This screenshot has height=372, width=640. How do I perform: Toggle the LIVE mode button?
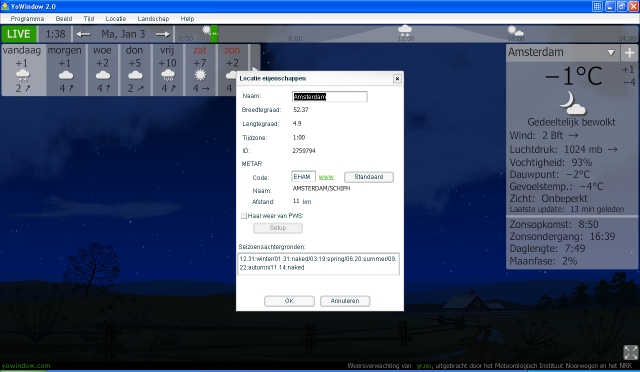tap(19, 34)
